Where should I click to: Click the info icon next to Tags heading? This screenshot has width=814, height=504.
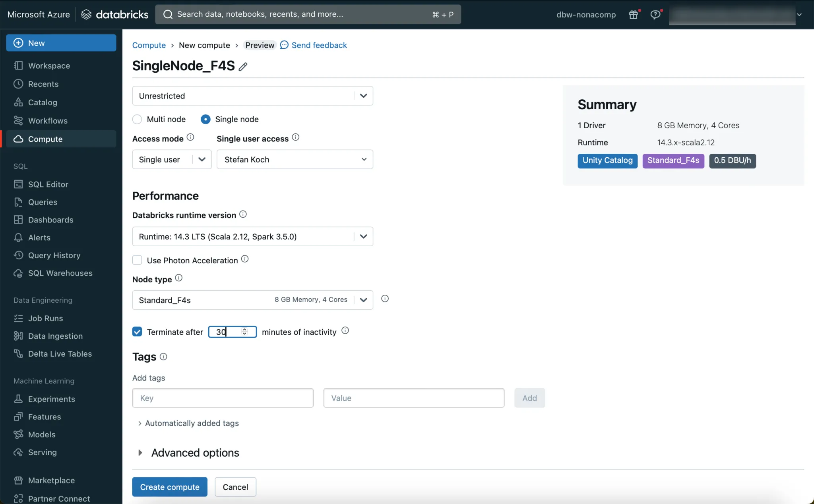pyautogui.click(x=163, y=357)
